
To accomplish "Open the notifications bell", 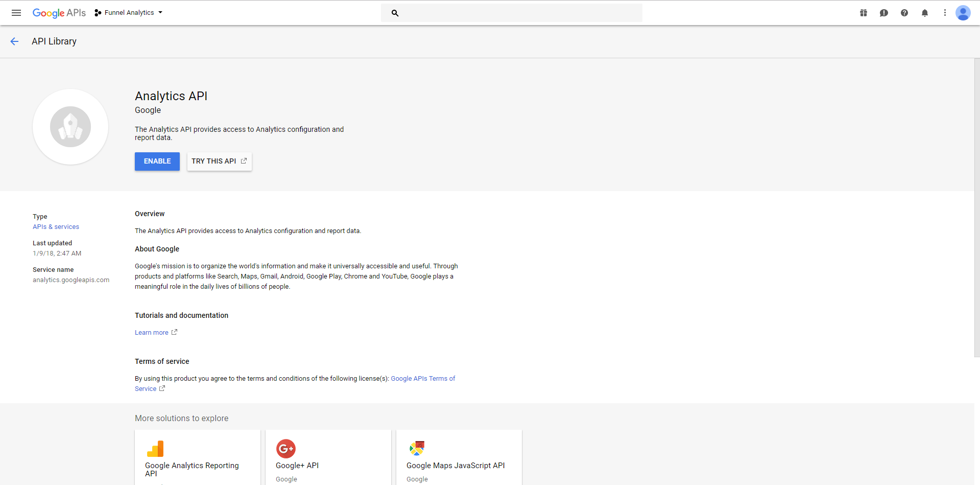I will pyautogui.click(x=925, y=13).
